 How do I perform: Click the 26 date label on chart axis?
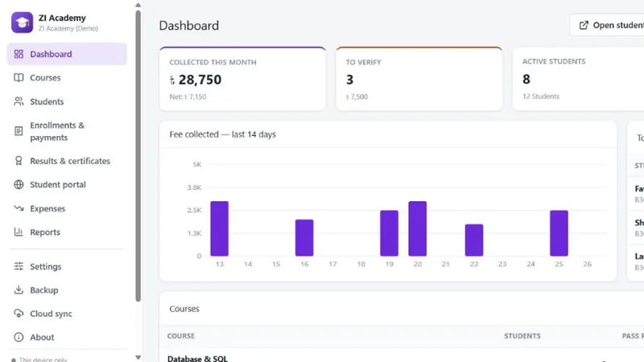point(588,264)
